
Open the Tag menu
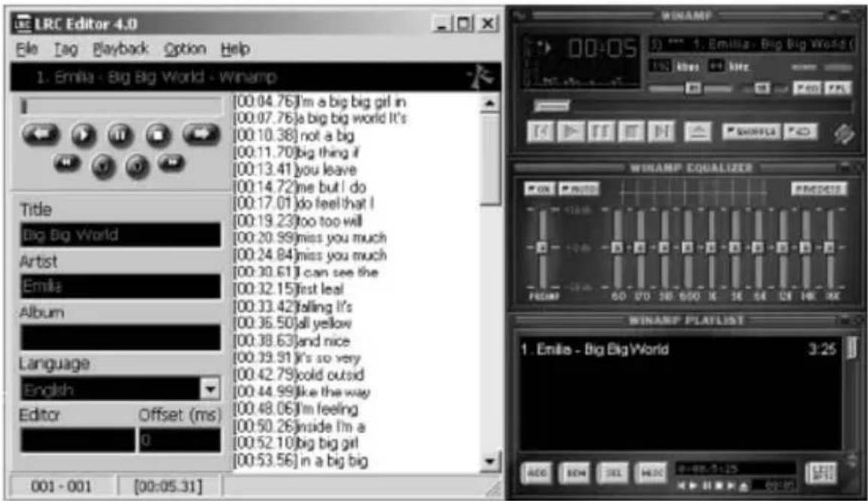click(x=66, y=49)
